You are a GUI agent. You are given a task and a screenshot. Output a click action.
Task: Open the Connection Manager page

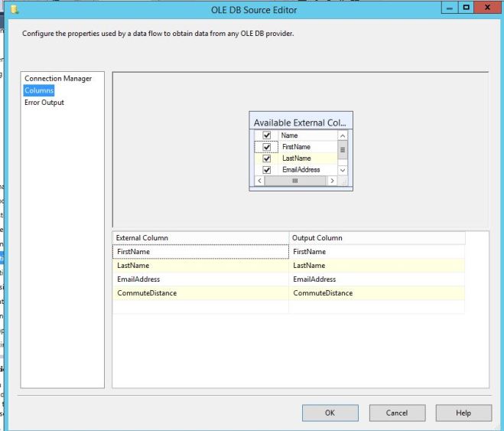pos(58,79)
